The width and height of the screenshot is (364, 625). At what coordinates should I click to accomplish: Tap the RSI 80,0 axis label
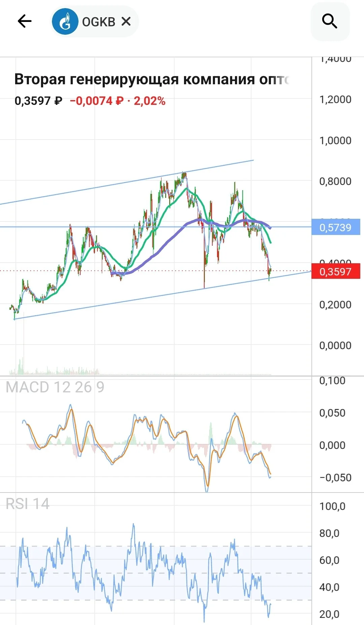tap(329, 533)
